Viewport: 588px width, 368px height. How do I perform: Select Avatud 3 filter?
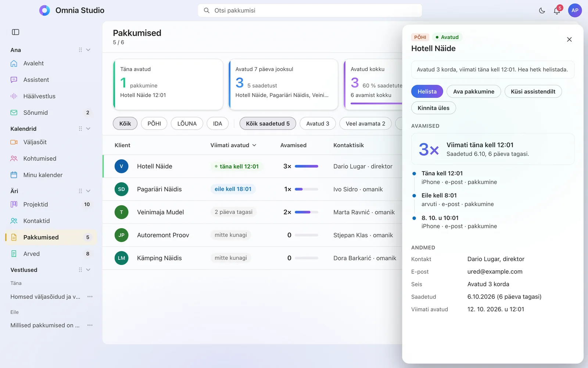click(x=318, y=124)
